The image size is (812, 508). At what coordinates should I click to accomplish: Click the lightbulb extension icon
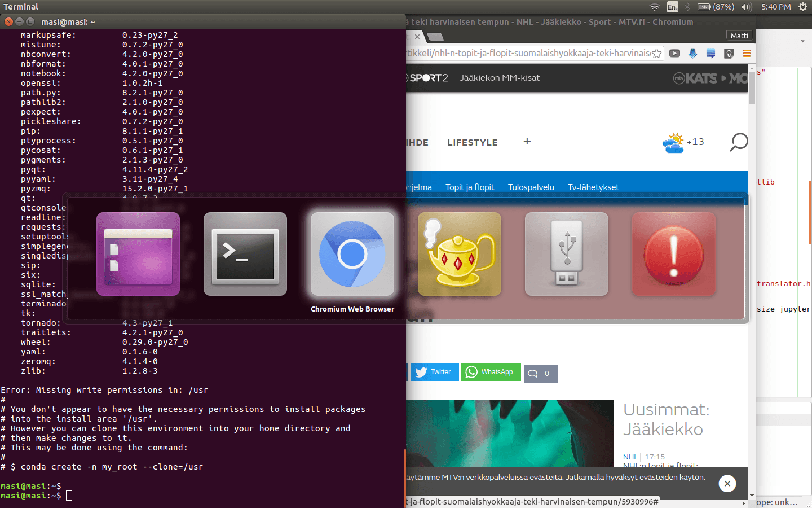click(729, 53)
